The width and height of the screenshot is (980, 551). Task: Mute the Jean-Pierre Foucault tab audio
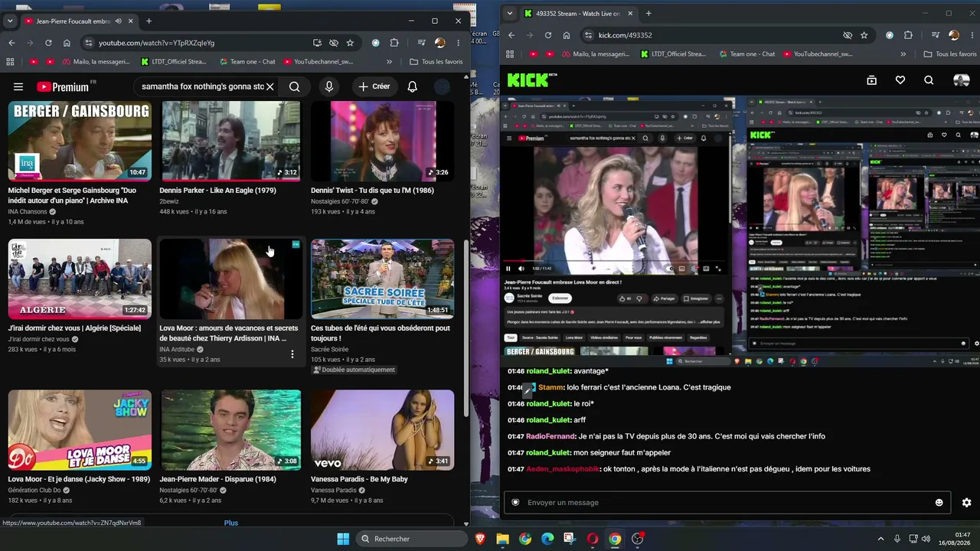click(118, 21)
